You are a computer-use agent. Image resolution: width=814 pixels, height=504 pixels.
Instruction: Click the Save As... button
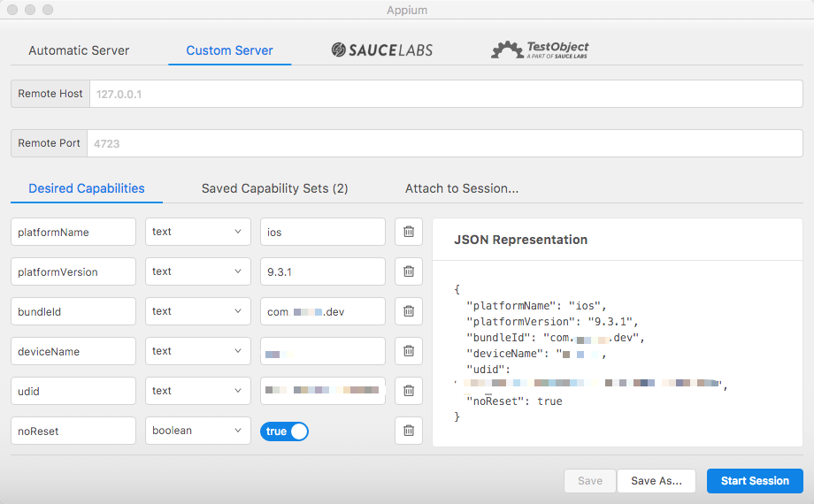(x=657, y=481)
